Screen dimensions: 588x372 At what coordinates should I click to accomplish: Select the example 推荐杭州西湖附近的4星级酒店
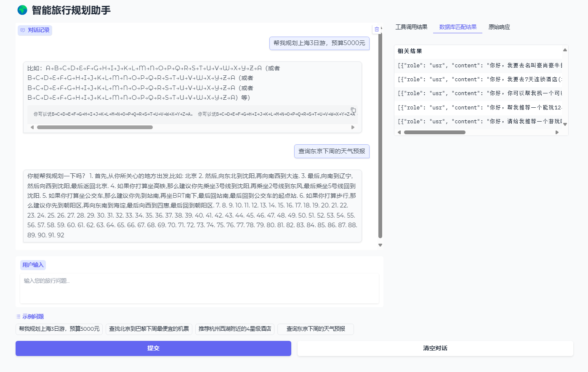pyautogui.click(x=235, y=329)
